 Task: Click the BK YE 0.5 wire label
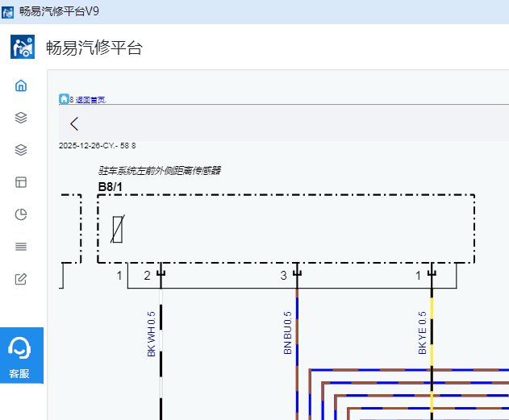[x=422, y=333]
